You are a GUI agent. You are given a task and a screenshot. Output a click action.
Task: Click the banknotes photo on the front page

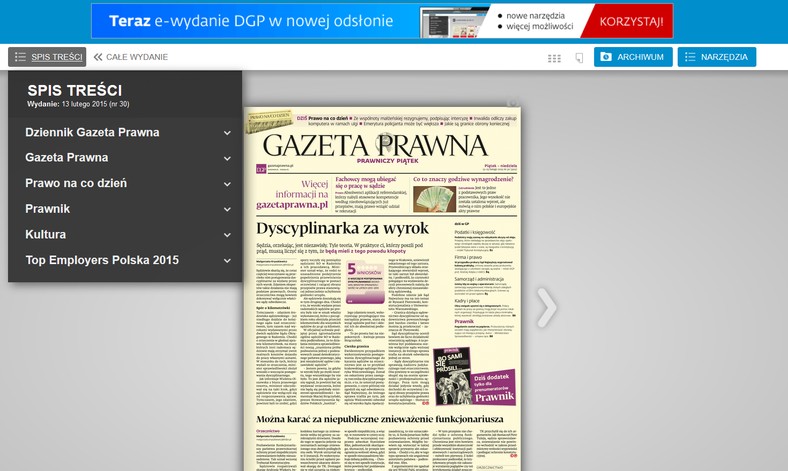pyautogui.click(x=434, y=199)
